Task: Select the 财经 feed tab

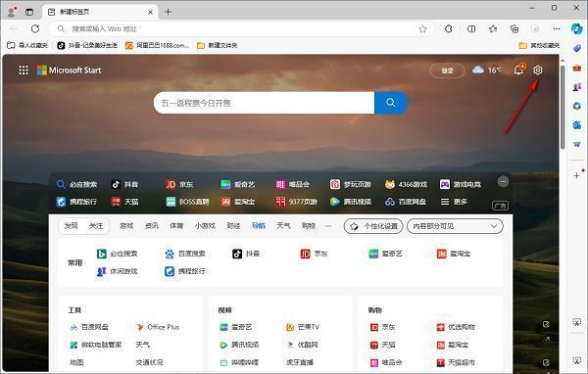Action: tap(233, 225)
